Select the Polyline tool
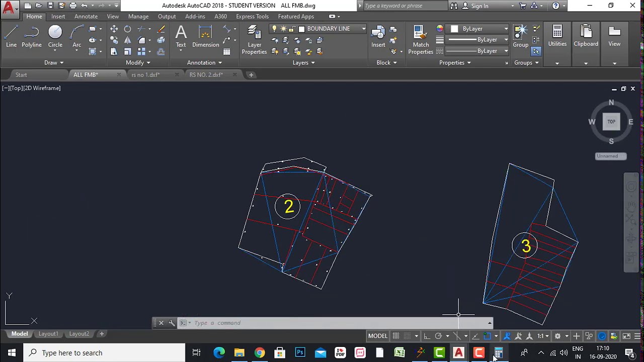Screen dimensions: 644x362 (x=31, y=37)
